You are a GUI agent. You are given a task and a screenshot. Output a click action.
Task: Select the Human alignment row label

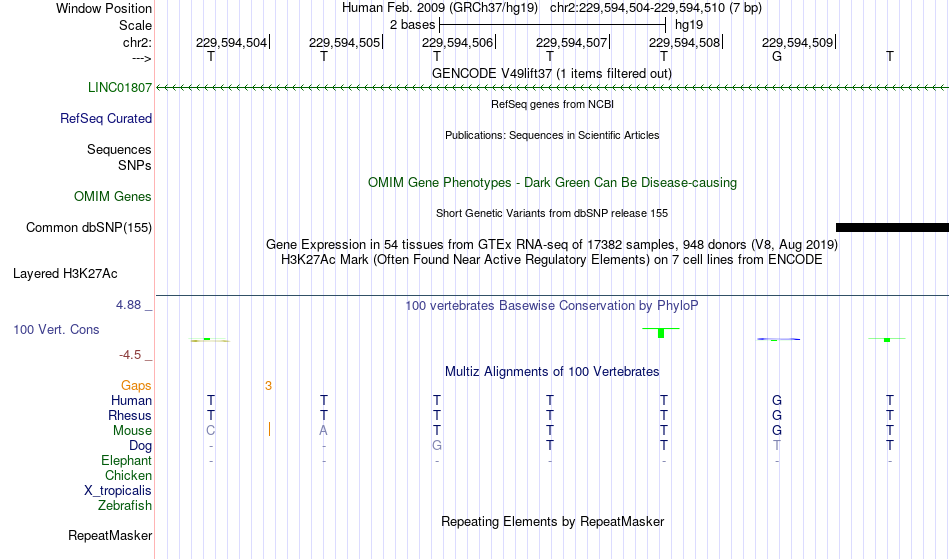[131, 400]
